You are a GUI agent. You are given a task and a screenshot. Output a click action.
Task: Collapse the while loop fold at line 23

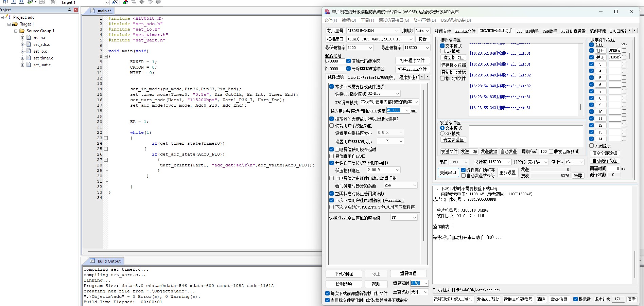point(106,138)
